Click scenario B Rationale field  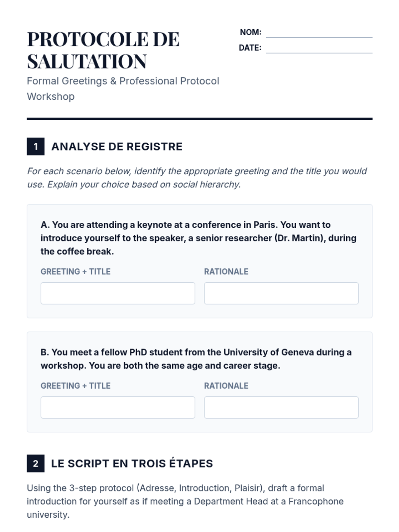[x=281, y=407]
